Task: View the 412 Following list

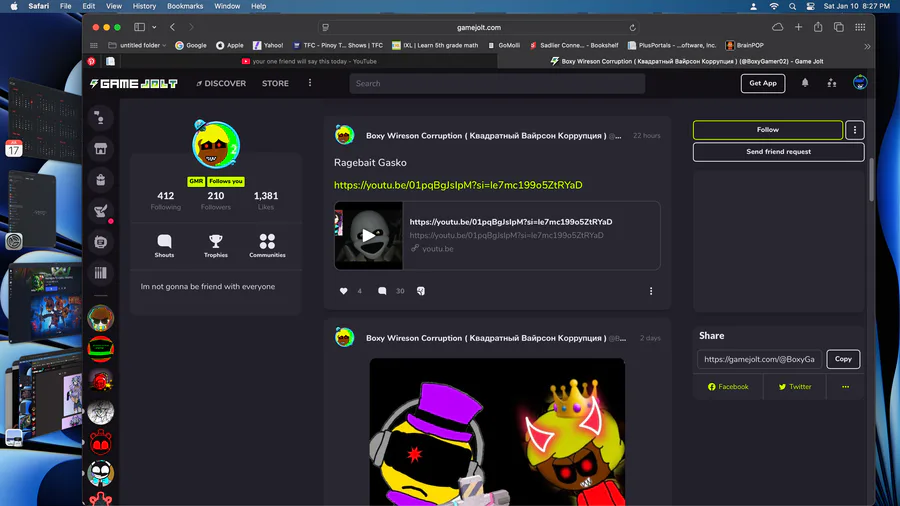Action: pyautogui.click(x=165, y=201)
